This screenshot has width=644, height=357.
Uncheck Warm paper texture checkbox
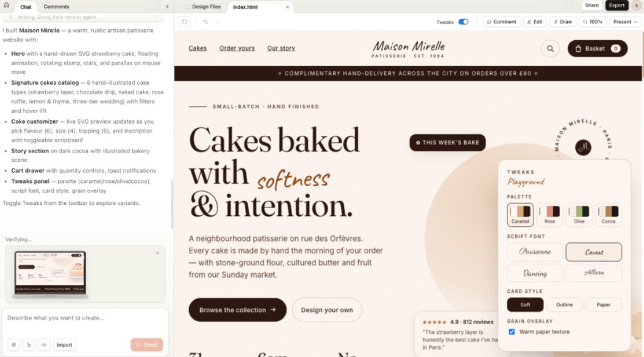[512, 331]
